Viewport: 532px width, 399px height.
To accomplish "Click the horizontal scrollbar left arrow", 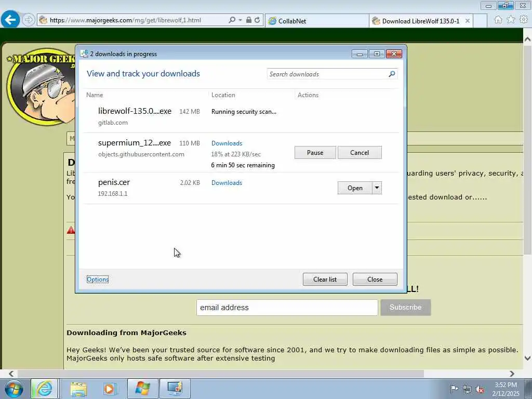I will 11,374.
